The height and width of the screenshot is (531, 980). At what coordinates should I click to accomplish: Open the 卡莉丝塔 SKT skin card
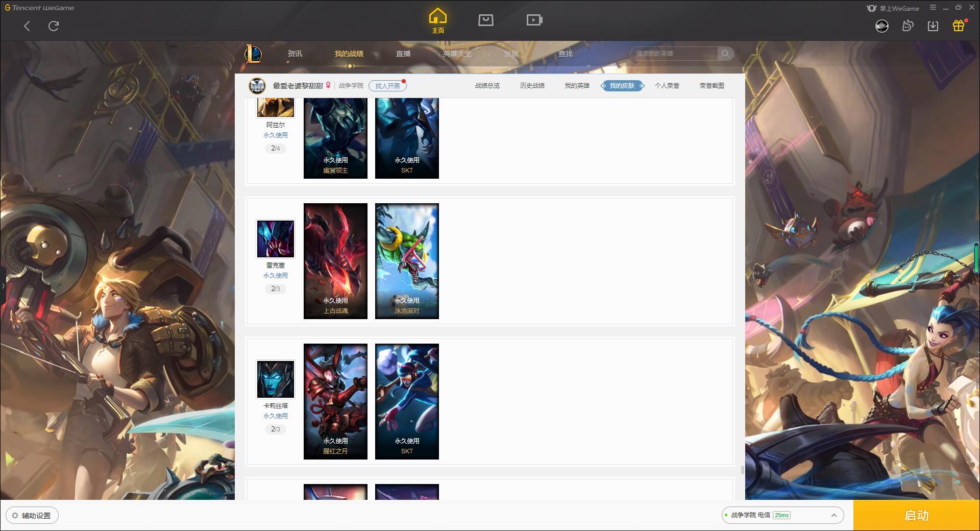[x=407, y=401]
